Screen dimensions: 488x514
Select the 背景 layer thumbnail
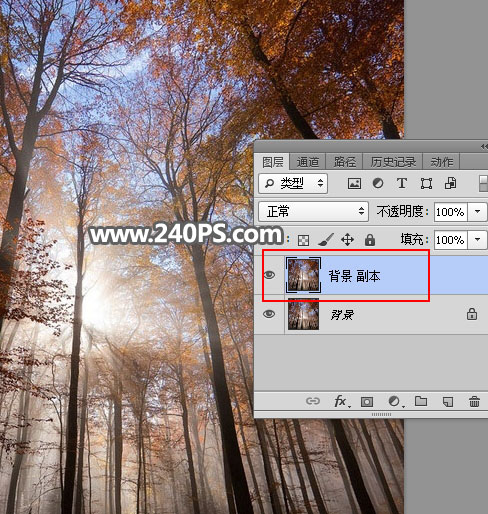click(303, 314)
